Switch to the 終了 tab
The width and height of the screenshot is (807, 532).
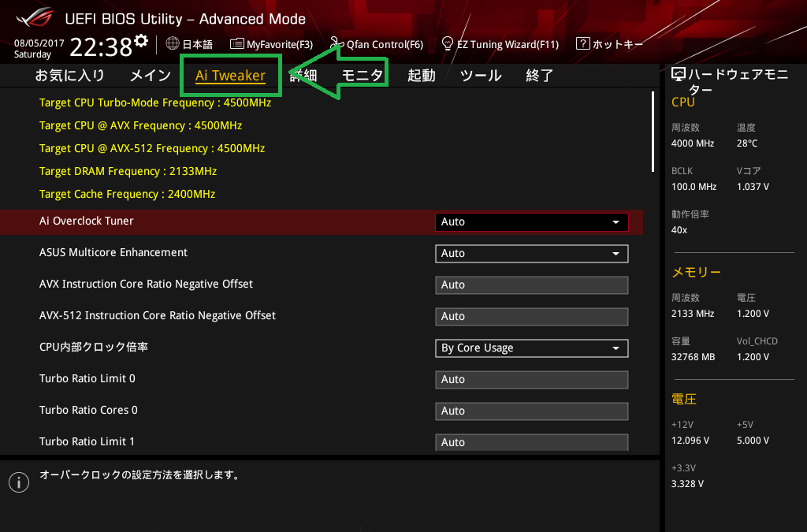[x=539, y=76]
